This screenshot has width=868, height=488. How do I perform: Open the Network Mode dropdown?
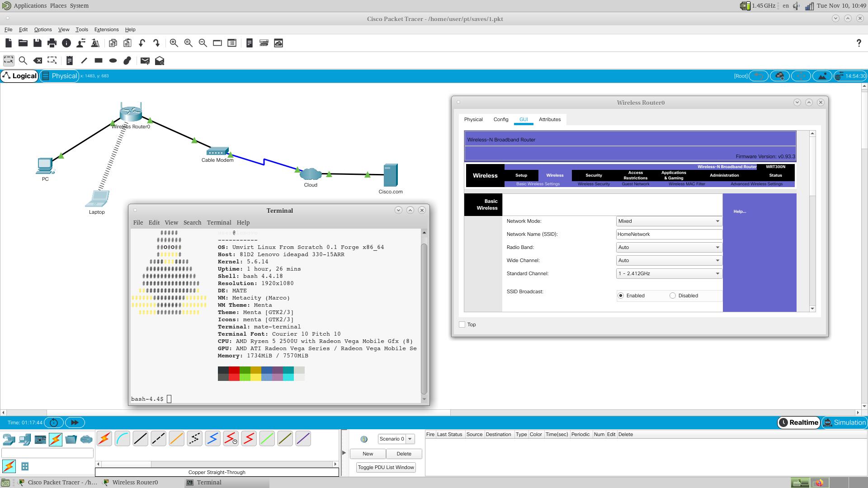click(669, 221)
